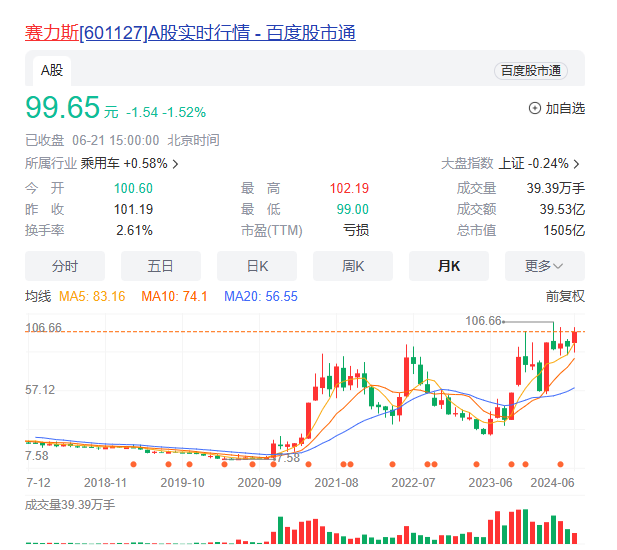Switch to the 日K chart tab
The height and width of the screenshot is (550, 617).
257,266
